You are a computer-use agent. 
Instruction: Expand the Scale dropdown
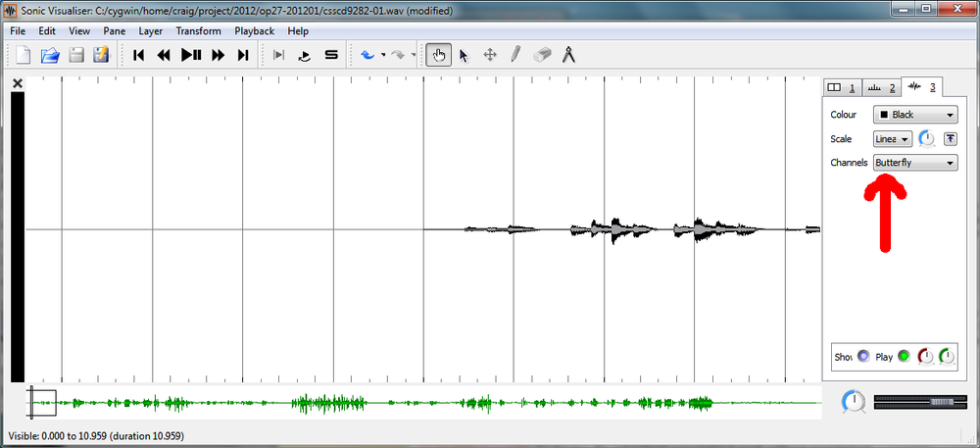[893, 139]
